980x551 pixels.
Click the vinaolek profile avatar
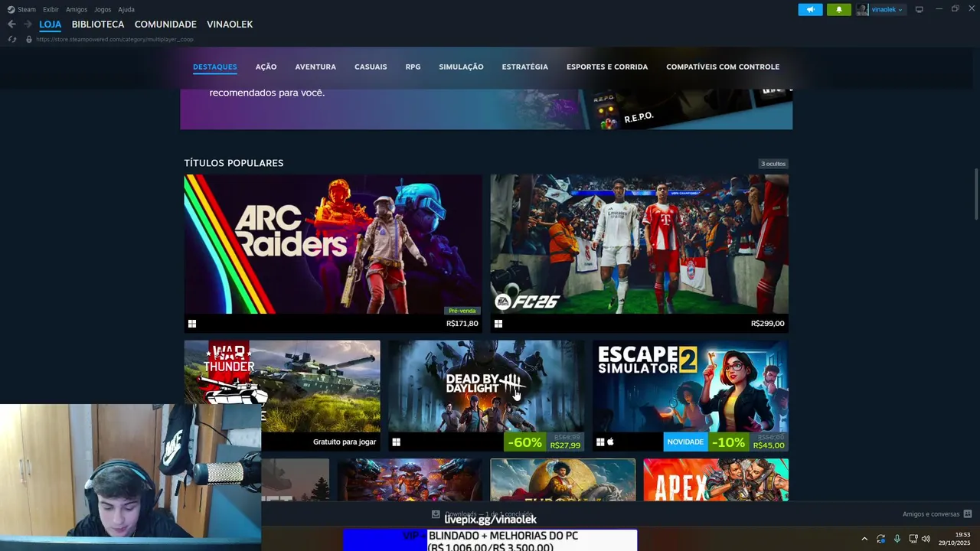[862, 9]
